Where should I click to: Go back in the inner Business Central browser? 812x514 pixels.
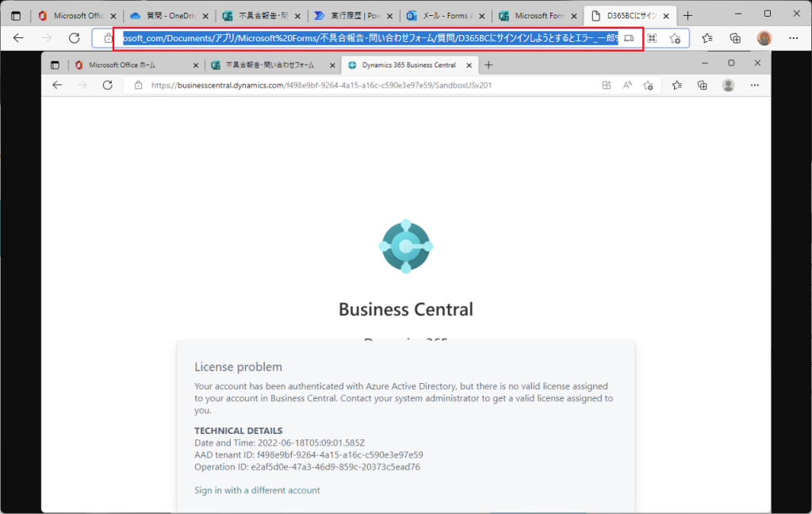57,85
